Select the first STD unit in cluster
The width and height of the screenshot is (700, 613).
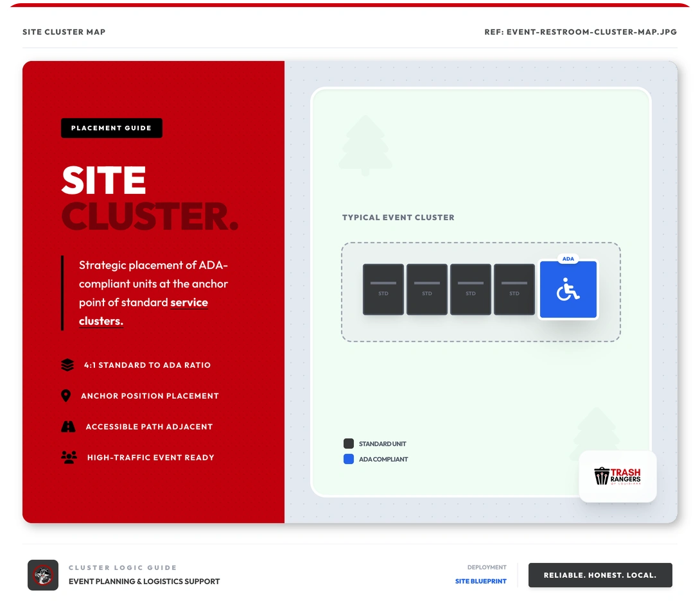[383, 289]
